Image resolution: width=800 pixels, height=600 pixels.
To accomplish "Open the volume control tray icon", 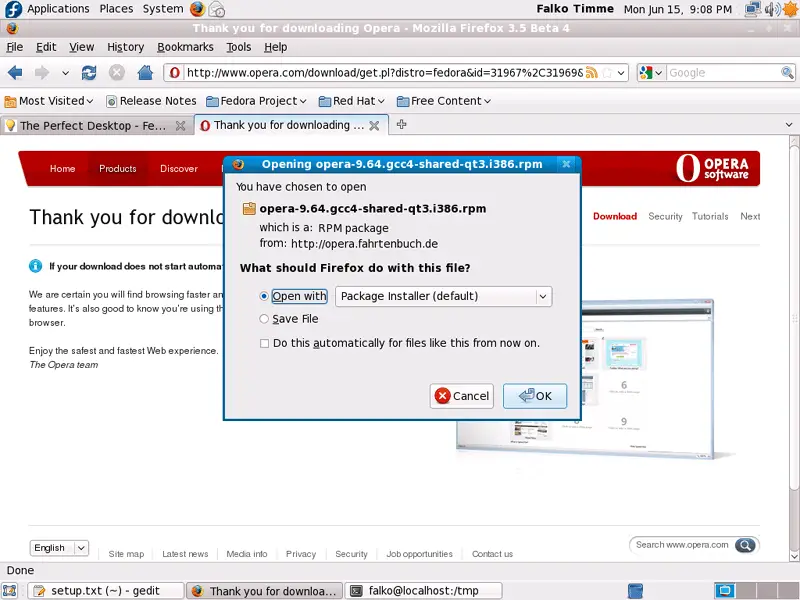I will (772, 9).
